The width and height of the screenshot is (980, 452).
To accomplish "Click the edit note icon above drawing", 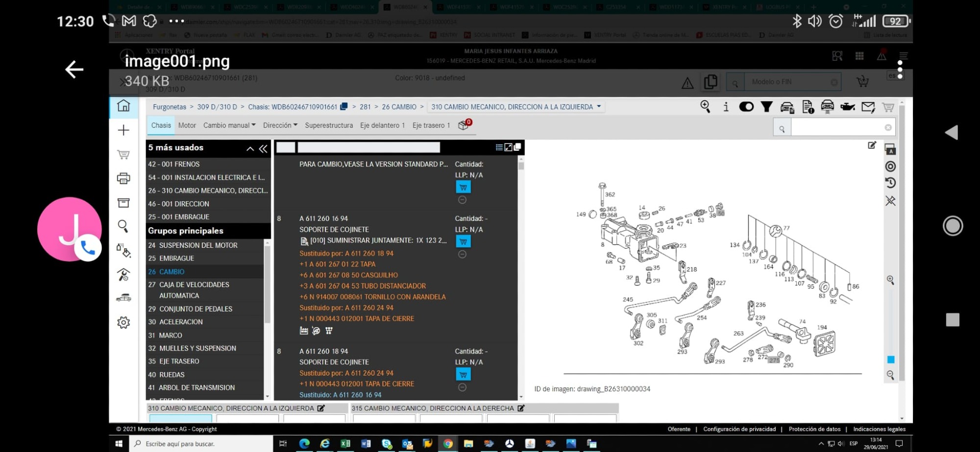I will point(872,145).
